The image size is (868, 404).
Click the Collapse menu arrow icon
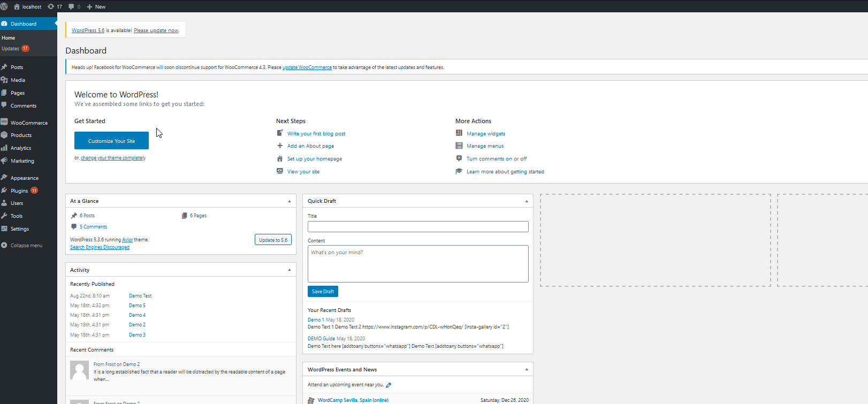point(4,246)
